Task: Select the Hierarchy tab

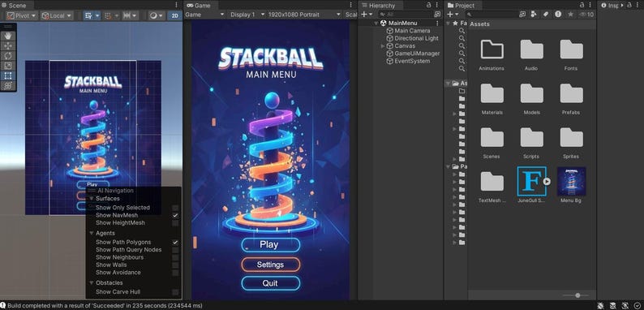Action: click(x=379, y=6)
